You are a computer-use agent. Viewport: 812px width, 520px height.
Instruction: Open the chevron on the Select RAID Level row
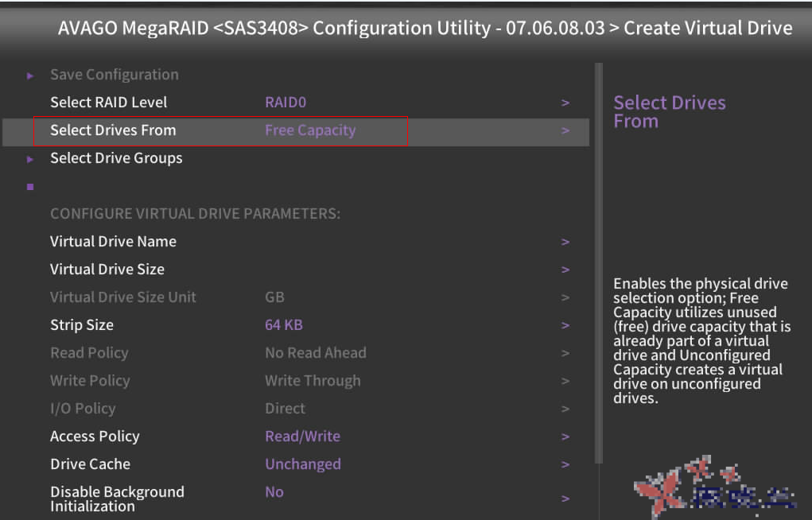pyautogui.click(x=565, y=103)
